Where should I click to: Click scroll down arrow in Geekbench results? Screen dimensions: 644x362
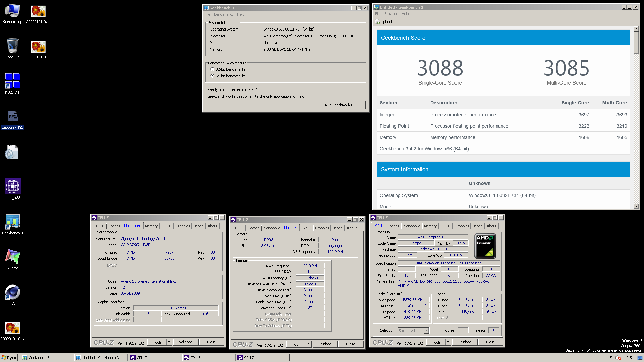coord(636,206)
